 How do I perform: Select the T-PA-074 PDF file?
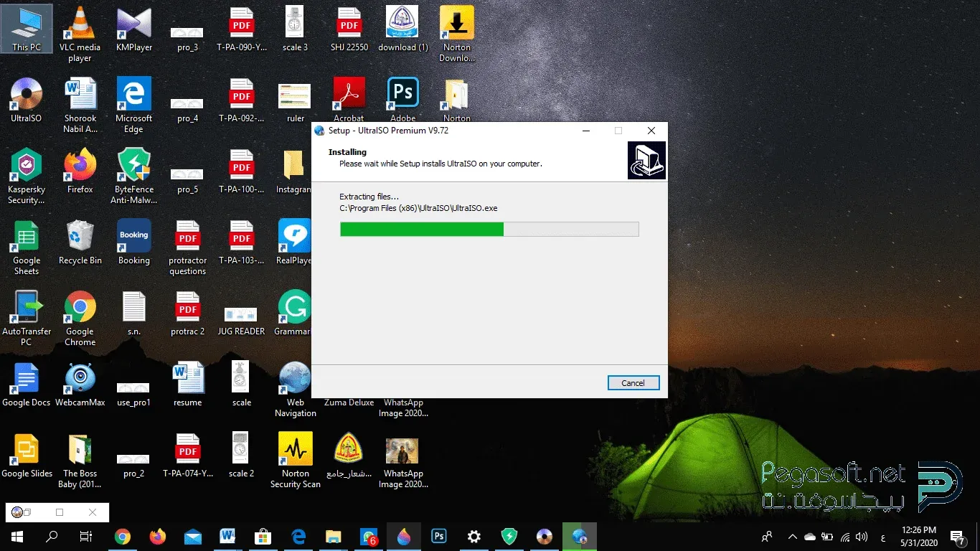187,456
